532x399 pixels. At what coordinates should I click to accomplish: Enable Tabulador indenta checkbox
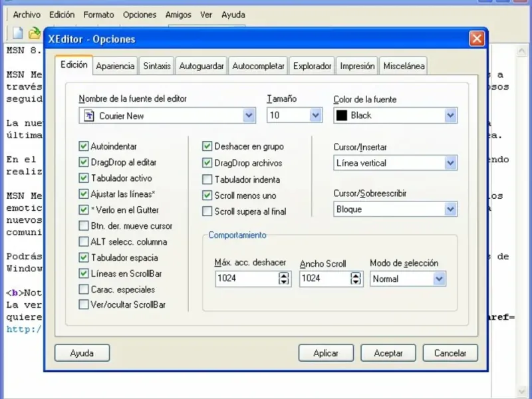click(x=207, y=180)
